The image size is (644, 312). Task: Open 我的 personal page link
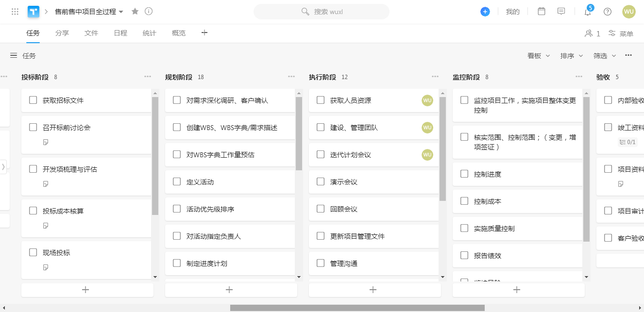[x=513, y=12]
